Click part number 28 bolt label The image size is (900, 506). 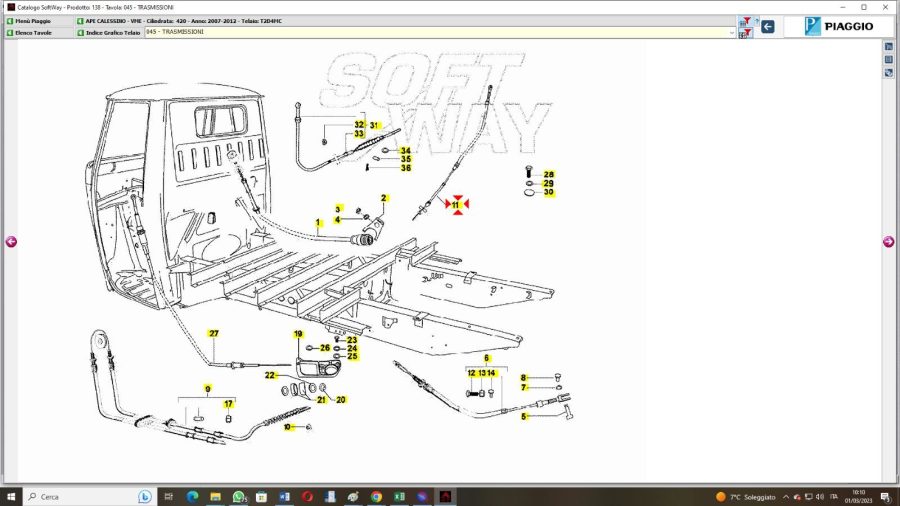548,175
